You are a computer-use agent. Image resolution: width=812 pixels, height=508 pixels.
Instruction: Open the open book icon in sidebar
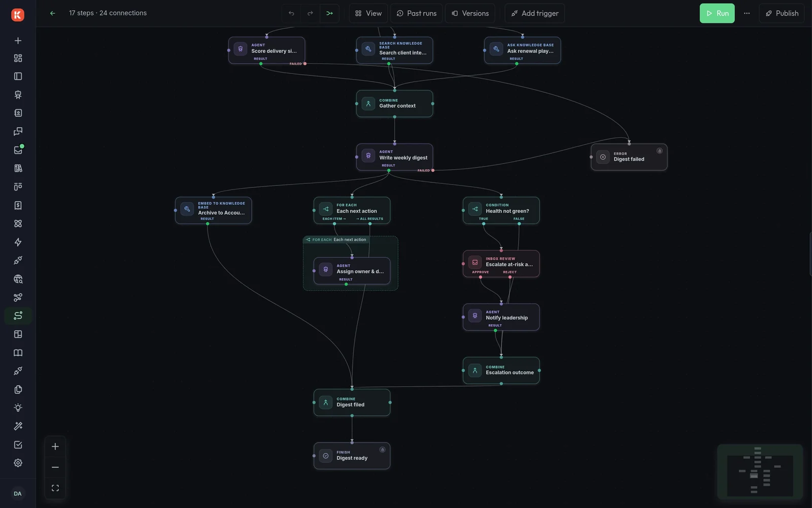[18, 353]
